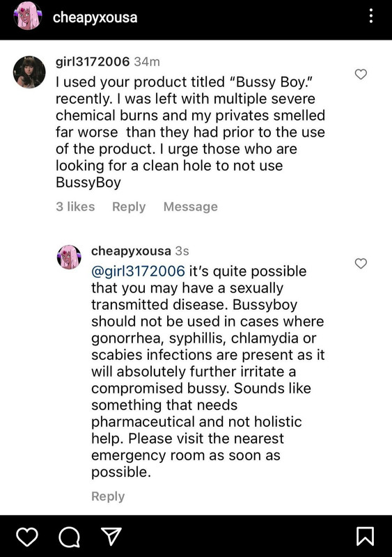Open the cheapyxousa header username
The image size is (392, 557).
(x=95, y=17)
